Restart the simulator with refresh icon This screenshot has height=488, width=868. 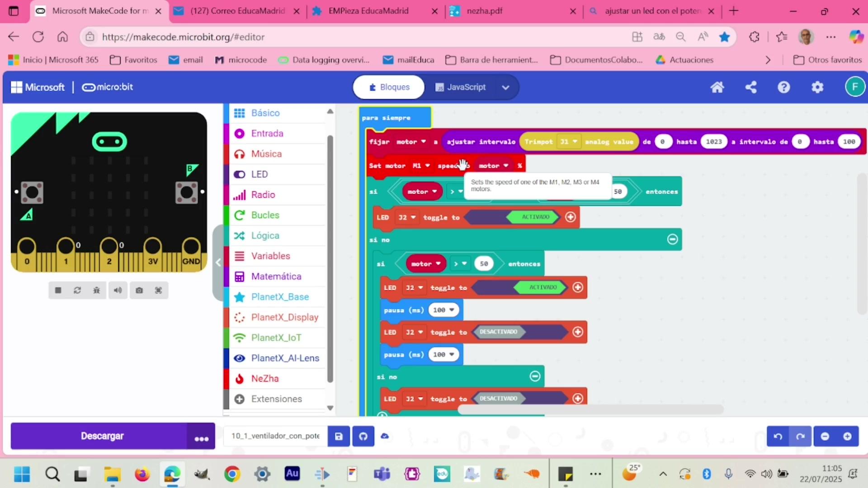pos(77,291)
